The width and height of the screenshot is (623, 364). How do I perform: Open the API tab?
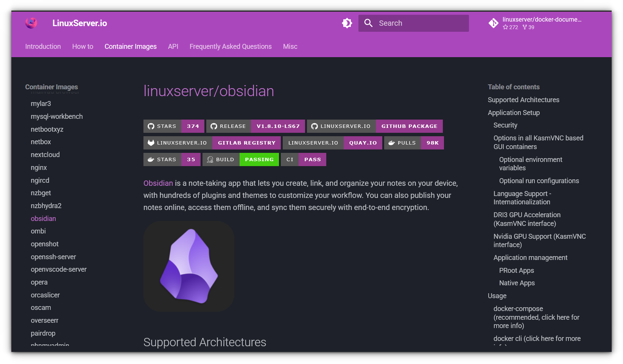pyautogui.click(x=173, y=47)
